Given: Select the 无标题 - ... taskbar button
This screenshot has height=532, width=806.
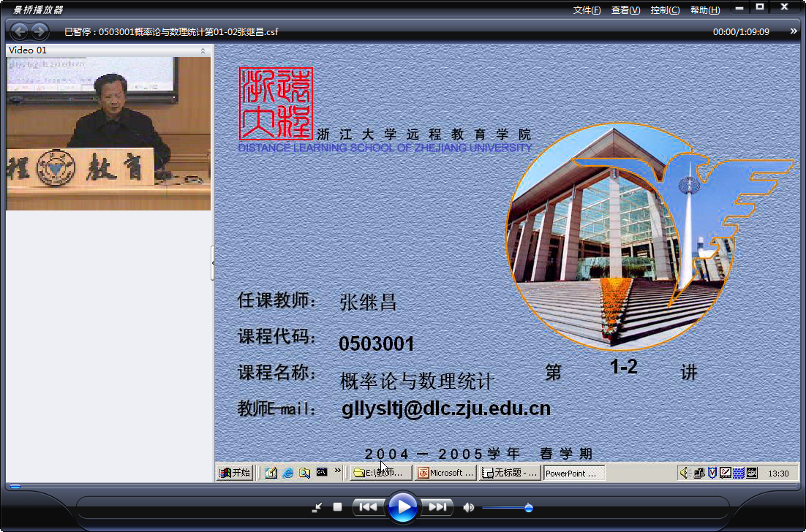Looking at the screenshot, I should coord(510,472).
